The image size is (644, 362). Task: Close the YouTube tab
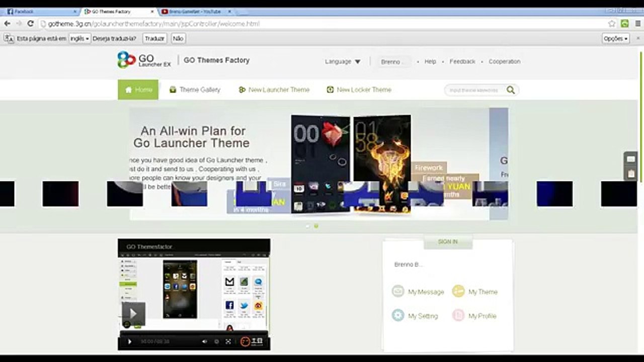click(230, 12)
